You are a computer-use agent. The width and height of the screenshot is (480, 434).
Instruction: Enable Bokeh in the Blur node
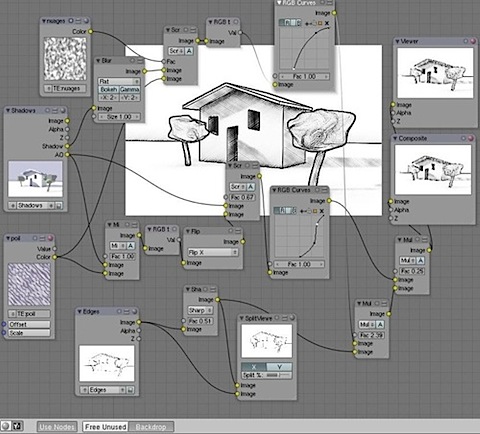pos(109,89)
